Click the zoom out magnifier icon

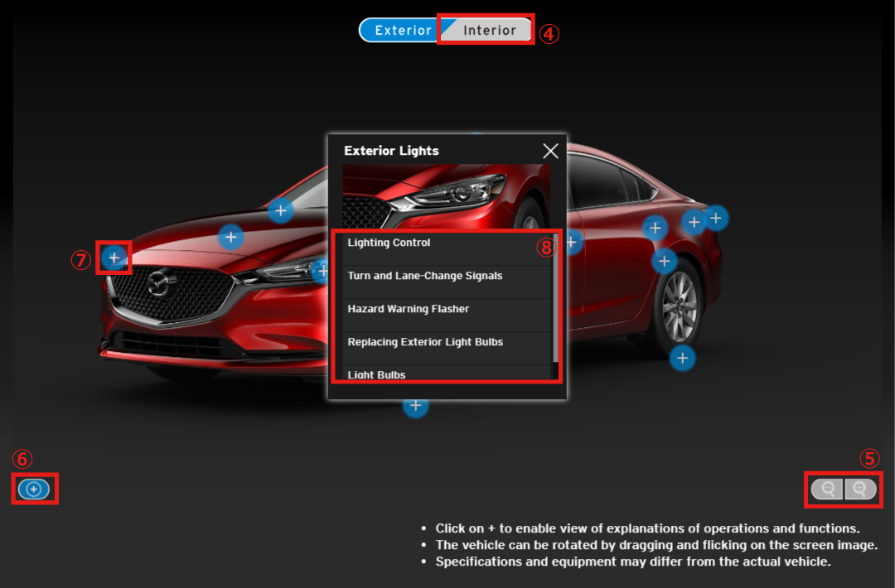[x=827, y=489]
